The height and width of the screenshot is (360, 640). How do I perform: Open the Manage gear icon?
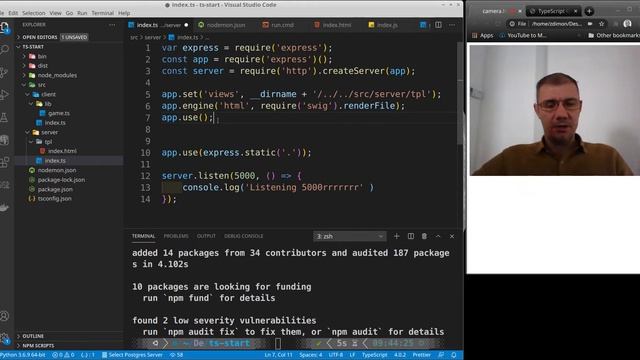tap(4, 338)
